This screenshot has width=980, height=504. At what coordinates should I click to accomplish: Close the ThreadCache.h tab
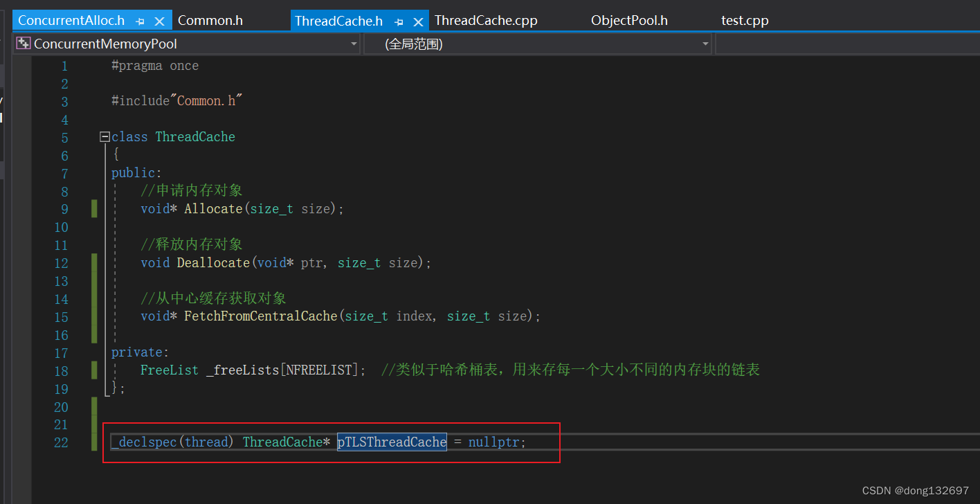[417, 21]
